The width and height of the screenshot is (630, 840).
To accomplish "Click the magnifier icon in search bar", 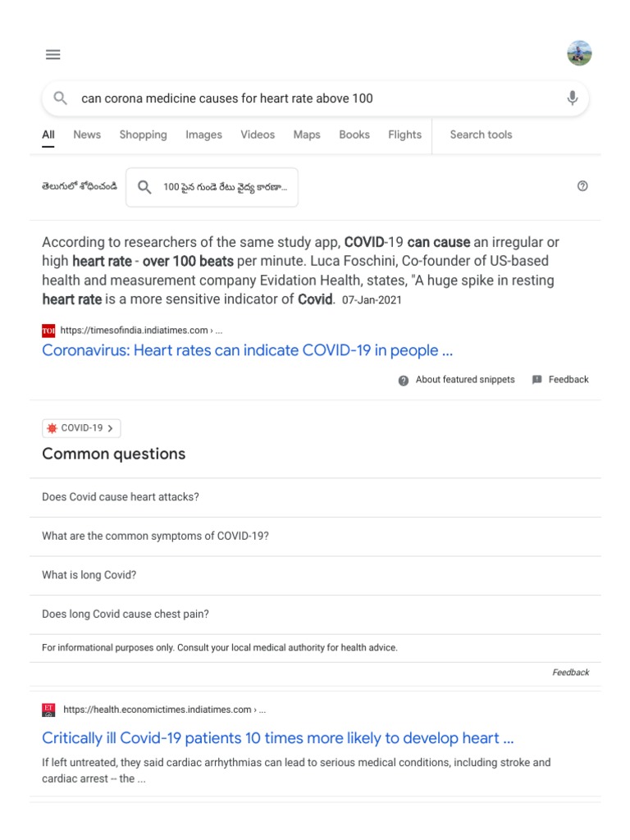I will pyautogui.click(x=60, y=98).
